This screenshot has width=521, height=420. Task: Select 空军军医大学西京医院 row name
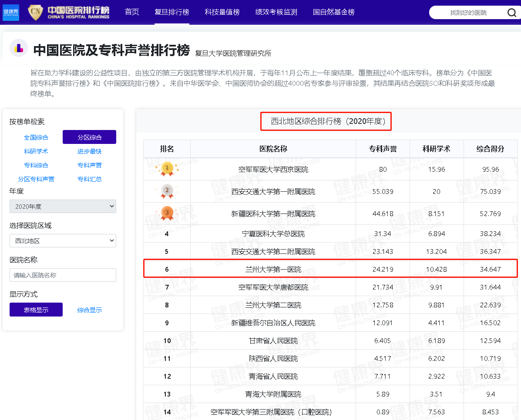pyautogui.click(x=273, y=169)
